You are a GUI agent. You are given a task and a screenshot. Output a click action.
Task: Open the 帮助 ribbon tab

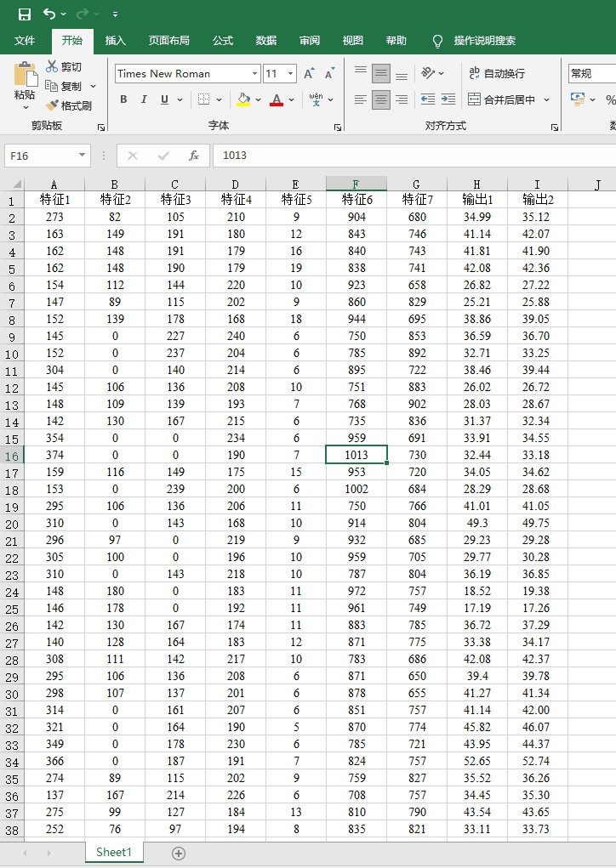coord(396,41)
